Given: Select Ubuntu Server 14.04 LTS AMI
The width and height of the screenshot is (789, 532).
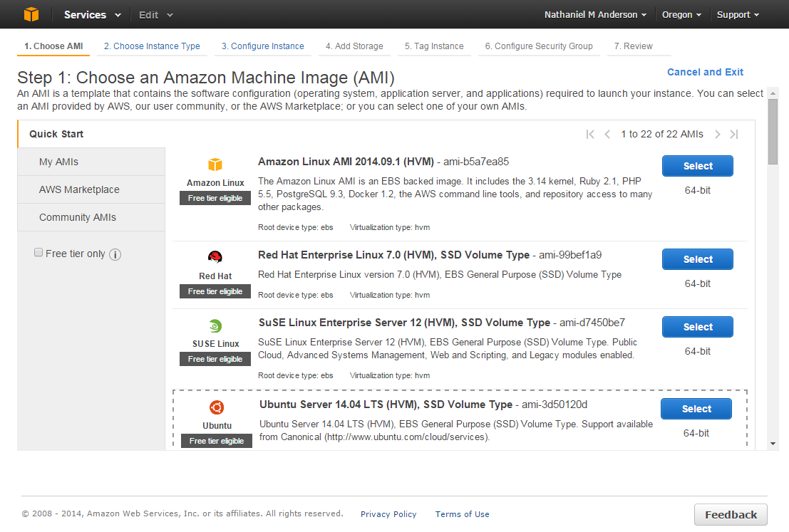Looking at the screenshot, I should [x=696, y=409].
